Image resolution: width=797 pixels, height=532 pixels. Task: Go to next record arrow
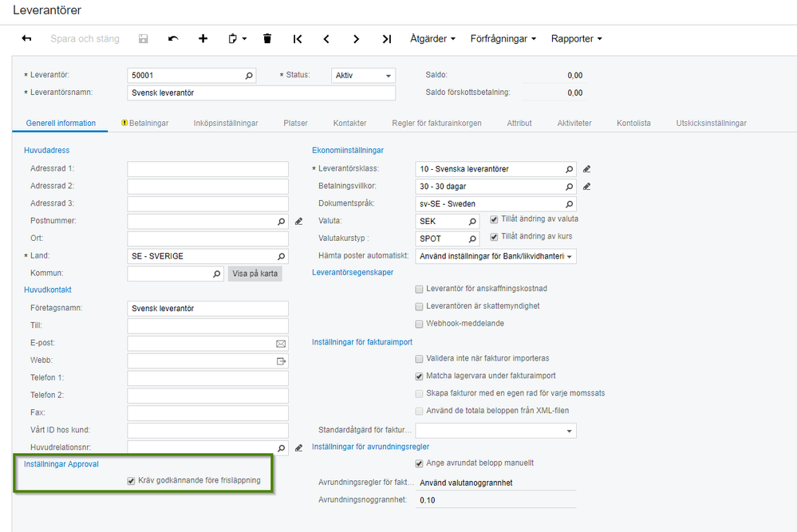[357, 38]
